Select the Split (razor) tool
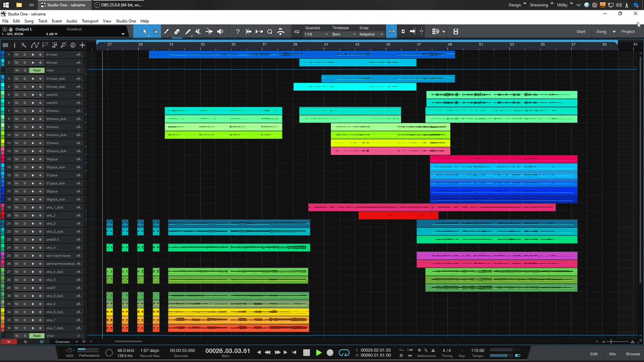 coord(166,32)
